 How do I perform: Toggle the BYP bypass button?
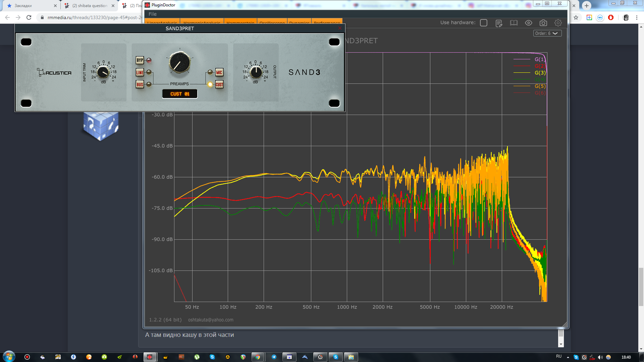(140, 60)
